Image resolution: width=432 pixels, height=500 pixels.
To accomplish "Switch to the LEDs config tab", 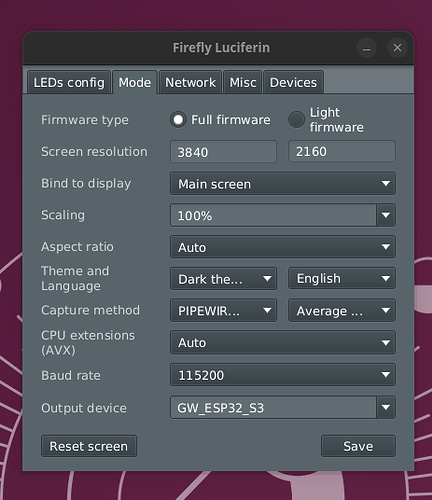I will (x=69, y=82).
